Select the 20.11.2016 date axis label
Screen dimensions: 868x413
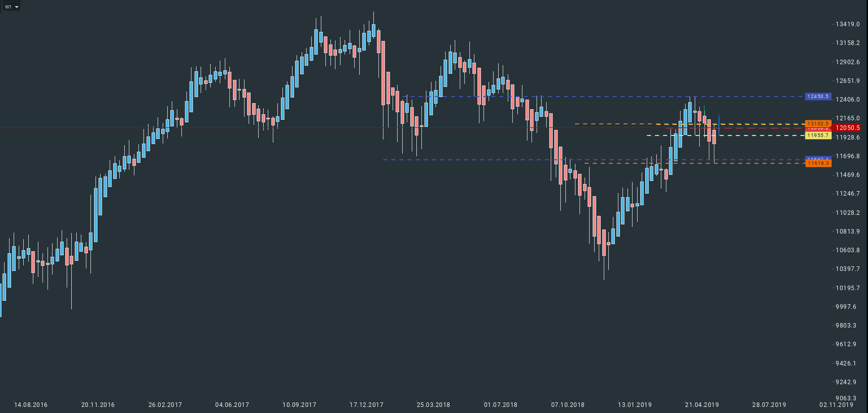98,405
